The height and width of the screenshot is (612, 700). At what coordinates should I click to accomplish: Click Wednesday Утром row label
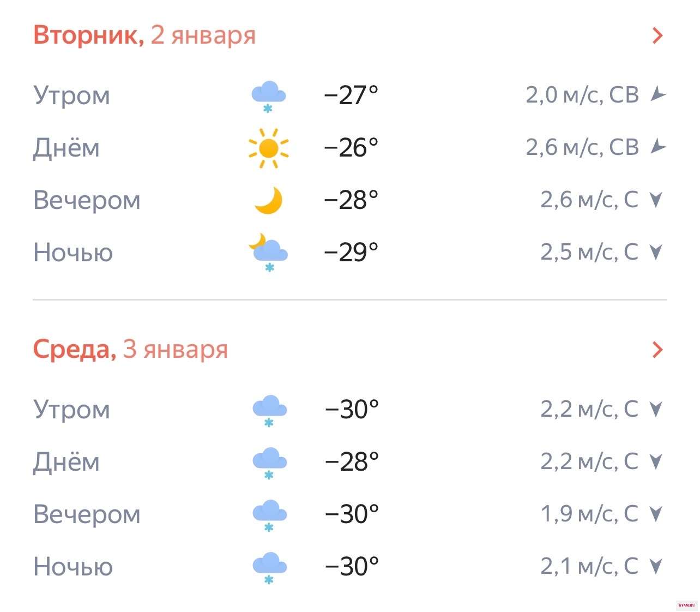[71, 409]
